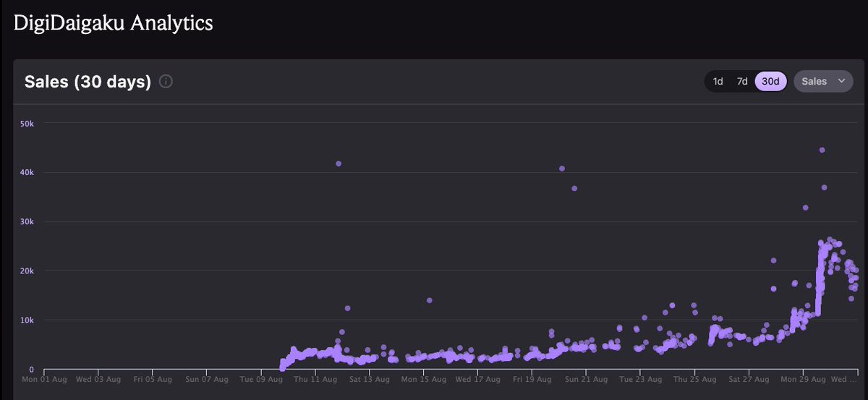The height and width of the screenshot is (400, 868).
Task: Click the 10k y-axis label
Action: point(27,320)
